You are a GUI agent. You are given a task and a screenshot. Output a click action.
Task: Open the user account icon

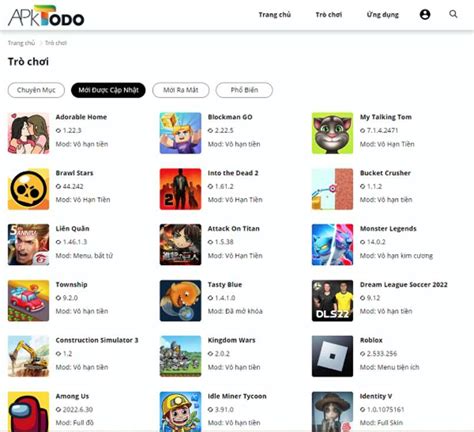[x=425, y=14]
